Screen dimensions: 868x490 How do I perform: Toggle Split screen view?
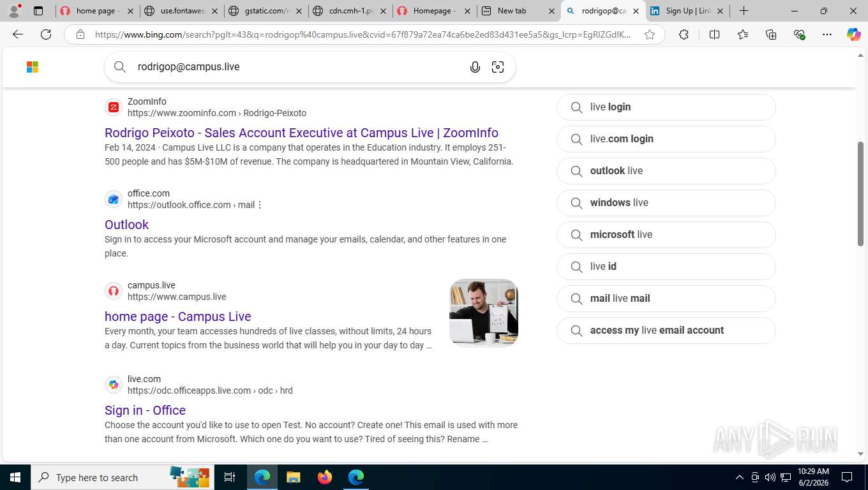pos(714,34)
